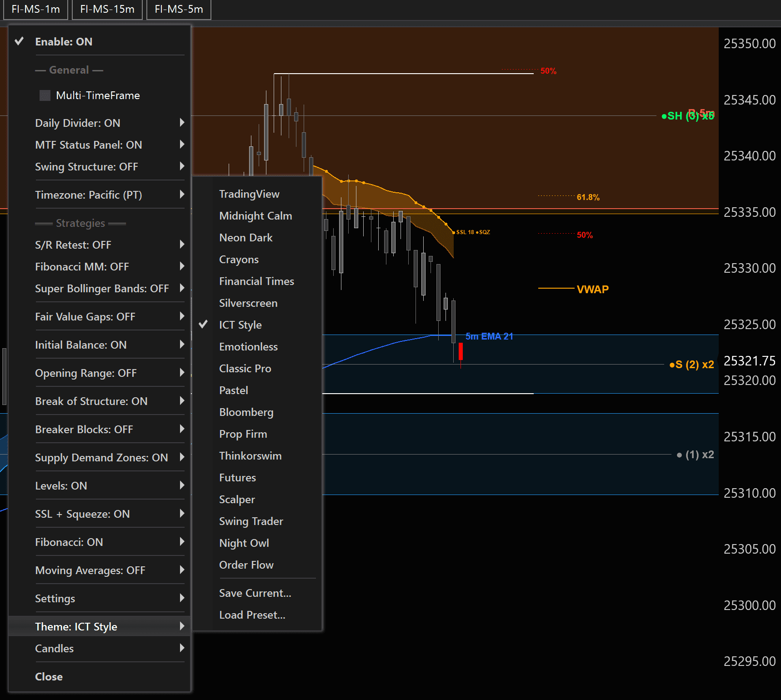Click Save Current... preset option

(255, 593)
